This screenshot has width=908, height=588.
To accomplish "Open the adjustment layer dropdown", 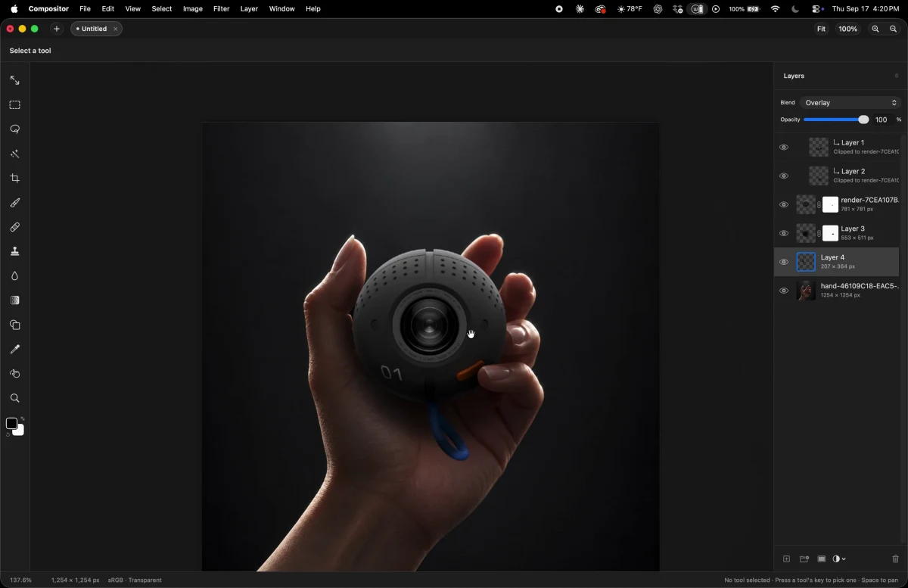I will (x=839, y=559).
